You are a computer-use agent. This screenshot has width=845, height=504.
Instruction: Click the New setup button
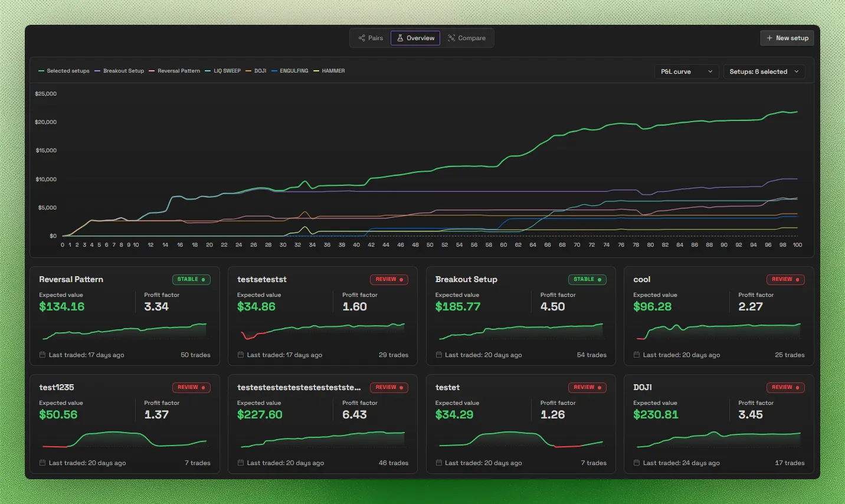tap(787, 38)
